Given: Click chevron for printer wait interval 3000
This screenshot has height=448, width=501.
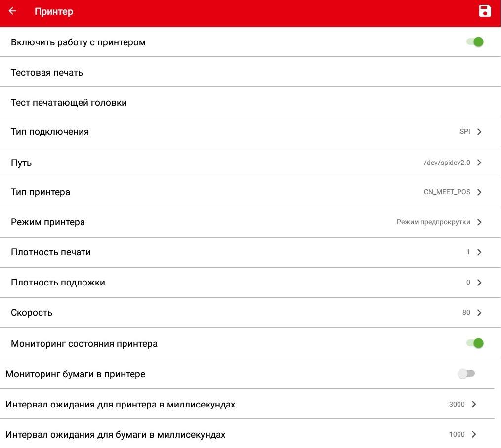Looking at the screenshot, I should [474, 404].
